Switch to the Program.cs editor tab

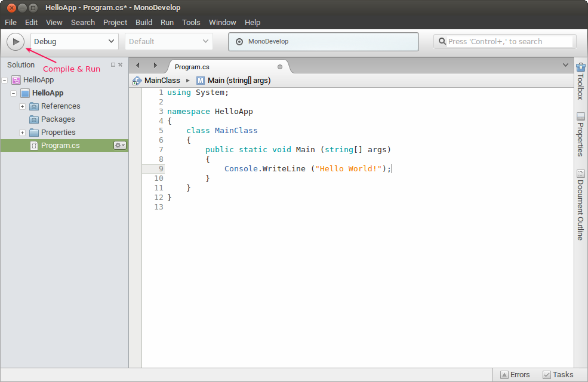tap(193, 66)
